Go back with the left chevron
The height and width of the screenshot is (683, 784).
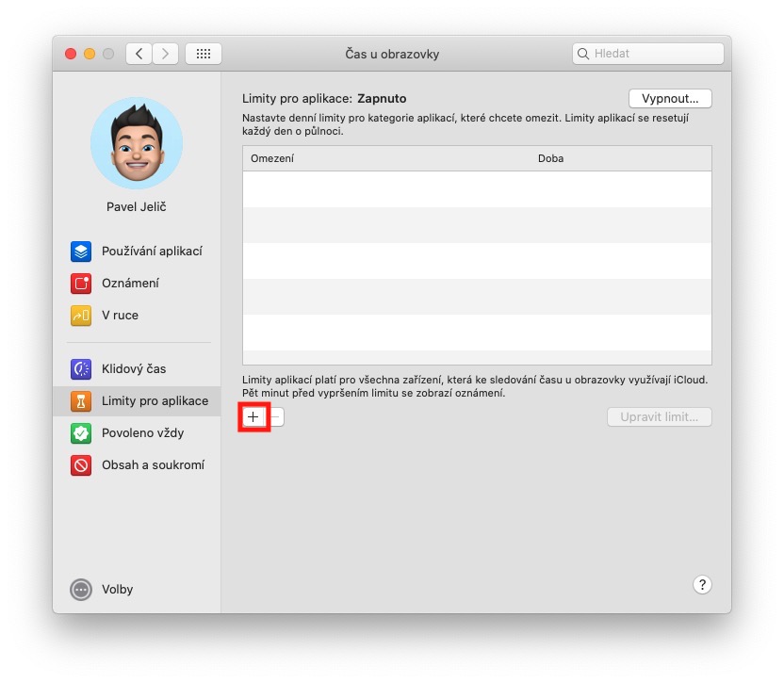click(139, 54)
